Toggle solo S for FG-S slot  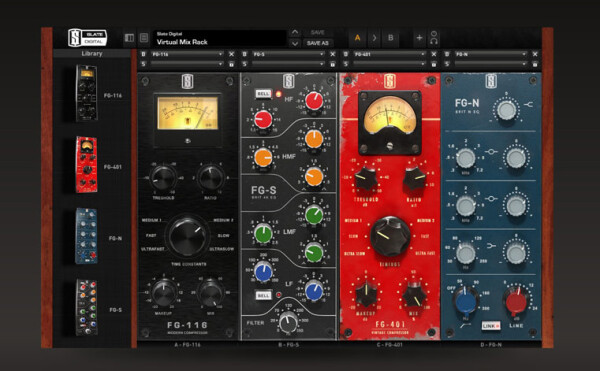coord(245,64)
